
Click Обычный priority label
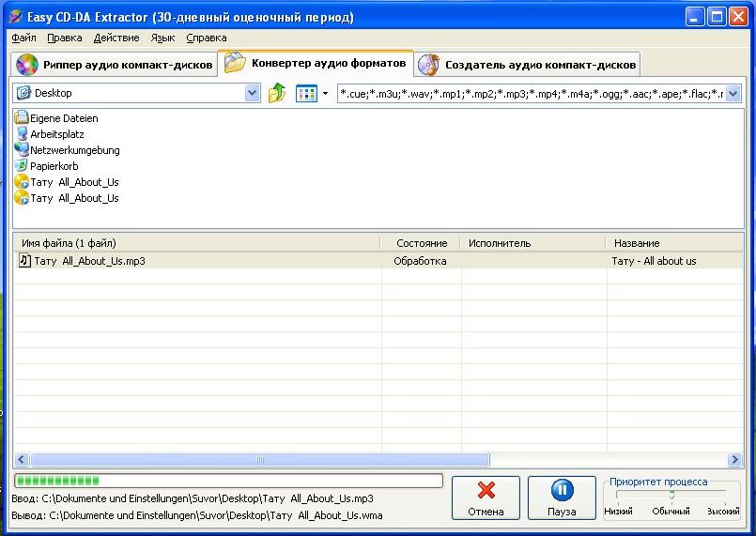click(x=671, y=511)
